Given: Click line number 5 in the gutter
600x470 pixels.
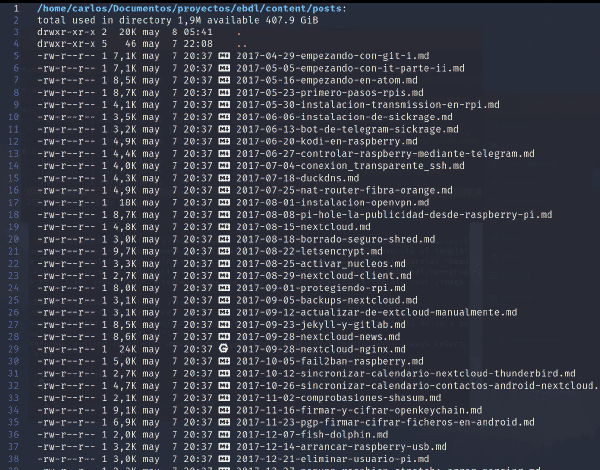Looking at the screenshot, I should [16, 56].
